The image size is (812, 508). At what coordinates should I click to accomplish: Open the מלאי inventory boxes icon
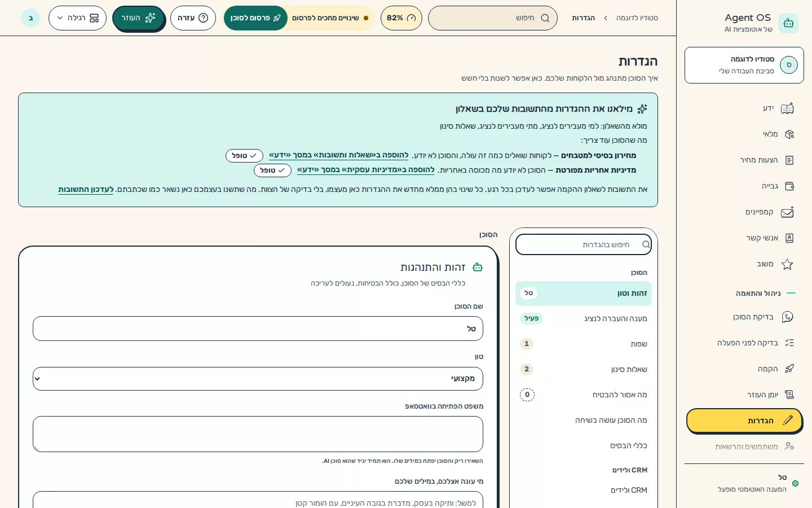coord(789,134)
